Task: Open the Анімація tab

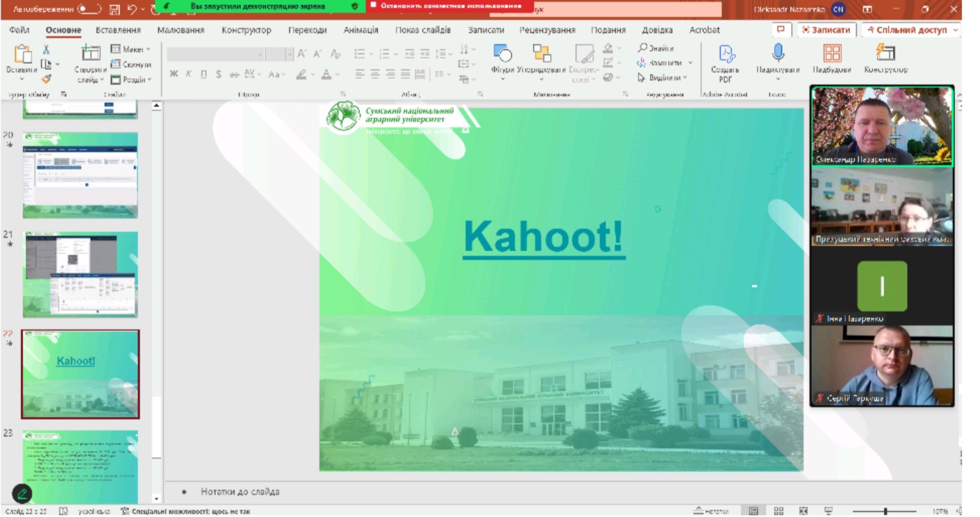Action: [361, 29]
